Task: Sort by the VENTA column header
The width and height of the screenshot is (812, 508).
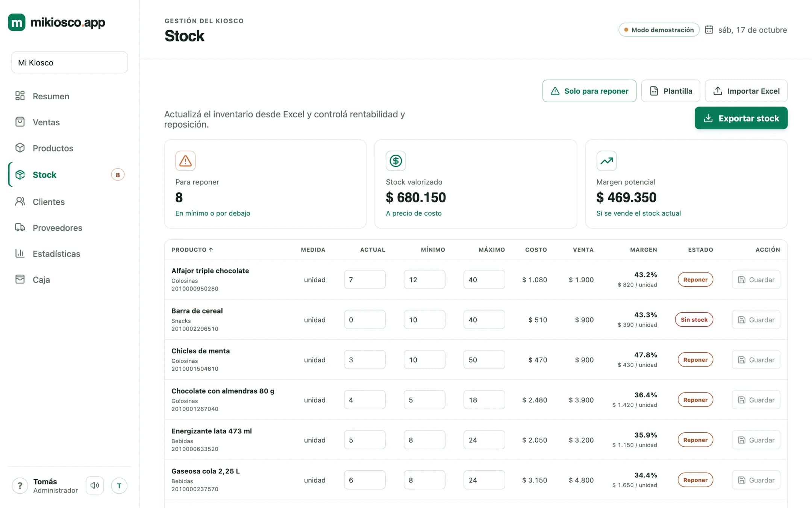Action: click(583, 249)
